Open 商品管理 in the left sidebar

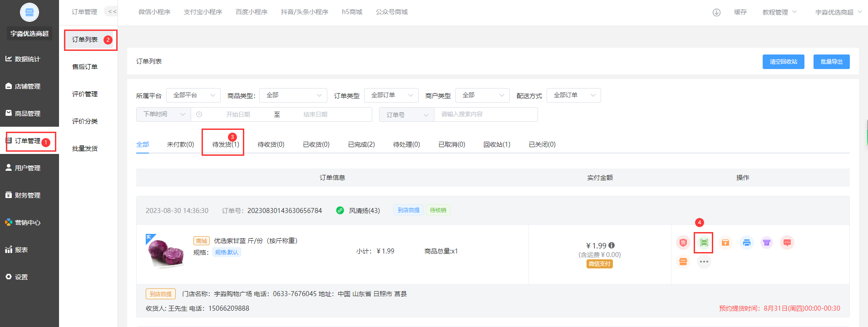tap(28, 114)
